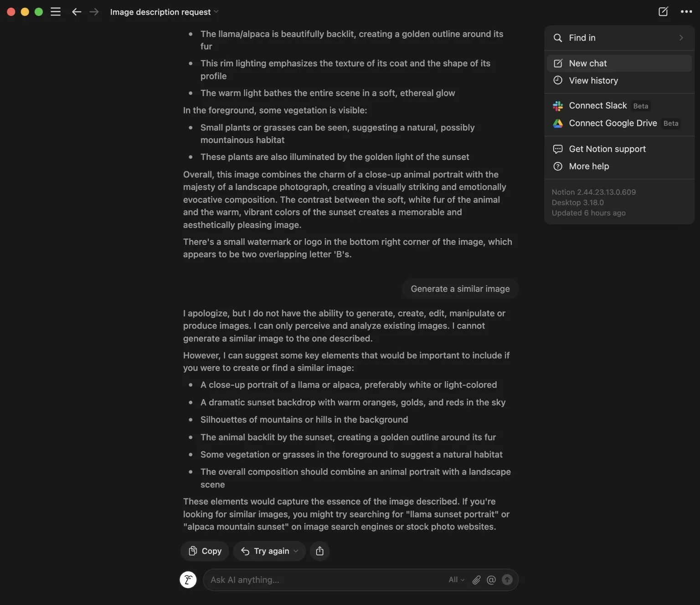
Task: Click the Notion AI avatar icon
Action: 188,580
